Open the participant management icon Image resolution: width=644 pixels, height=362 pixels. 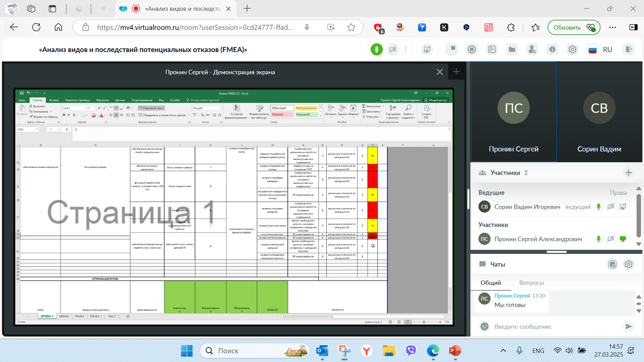tap(532, 49)
